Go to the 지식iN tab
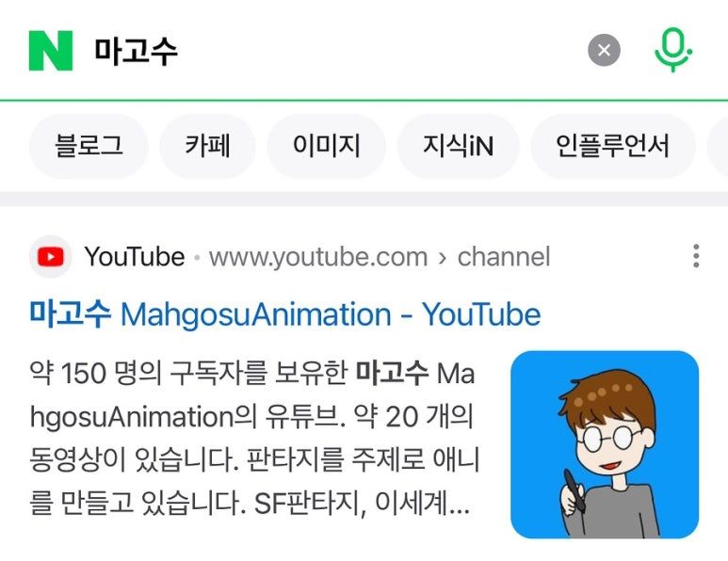728x561 pixels. (x=459, y=146)
